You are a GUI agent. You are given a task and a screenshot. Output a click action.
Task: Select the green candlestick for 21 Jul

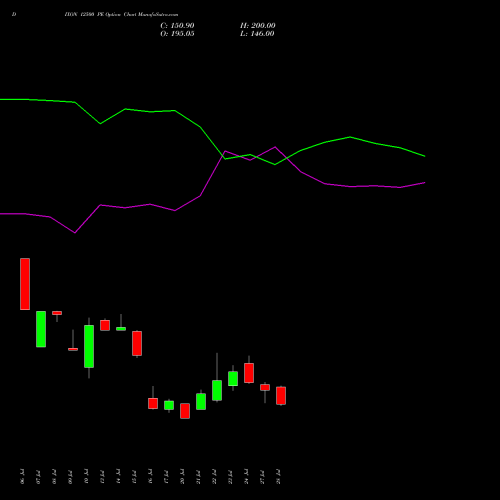201,401
